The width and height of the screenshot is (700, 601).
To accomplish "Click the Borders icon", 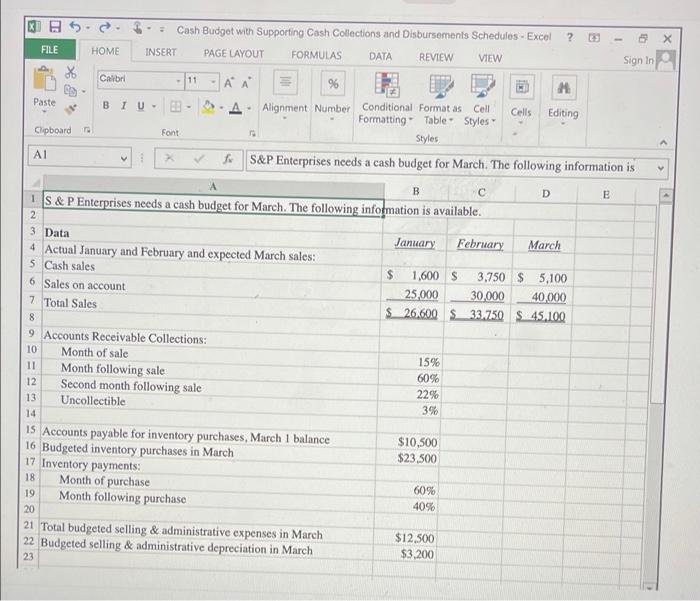I will point(175,106).
